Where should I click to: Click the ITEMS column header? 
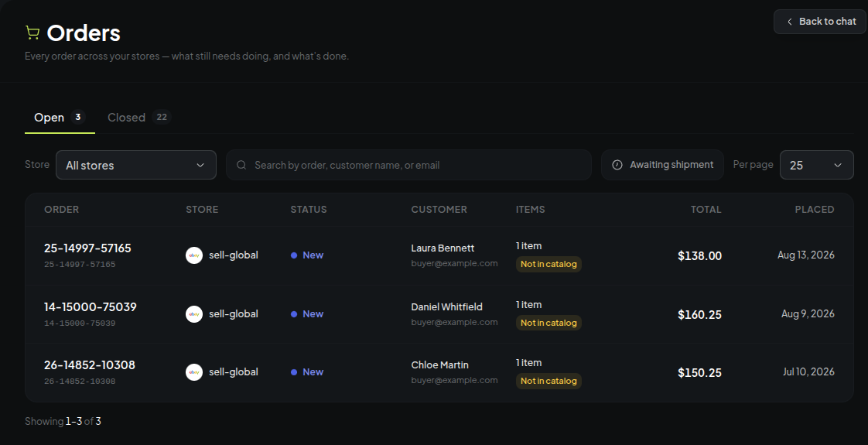tap(531, 209)
